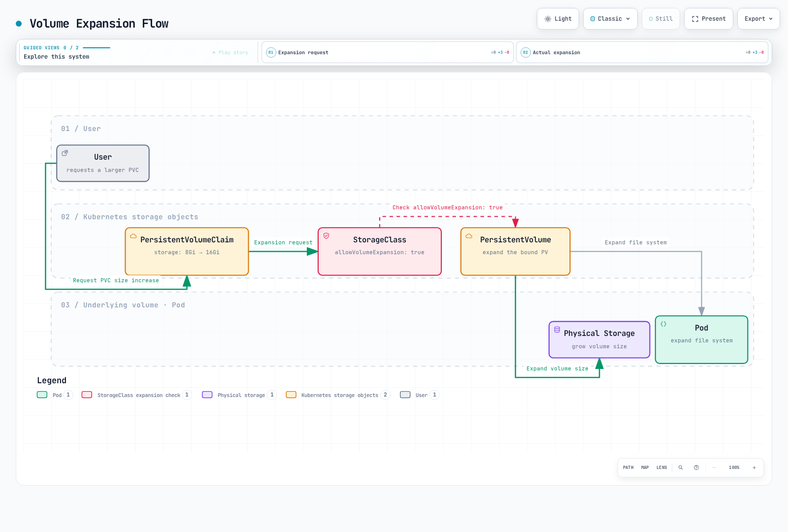Switch to MAP mode
The height and width of the screenshot is (532, 788).
click(645, 467)
